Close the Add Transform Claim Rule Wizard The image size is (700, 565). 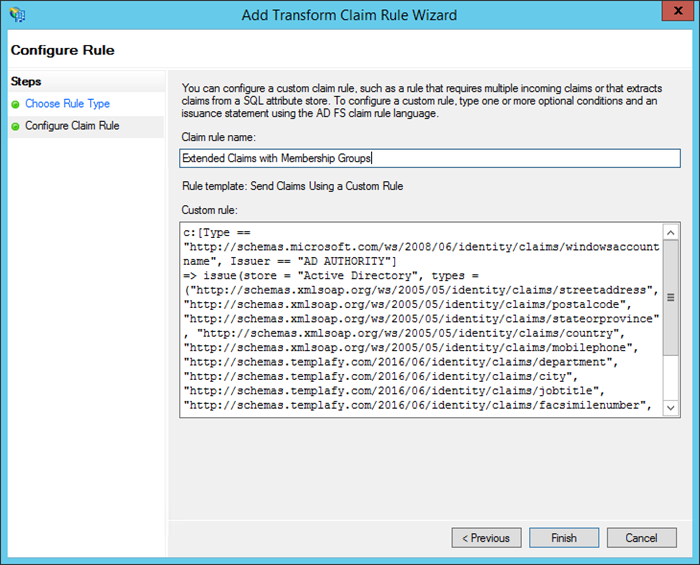[x=678, y=11]
